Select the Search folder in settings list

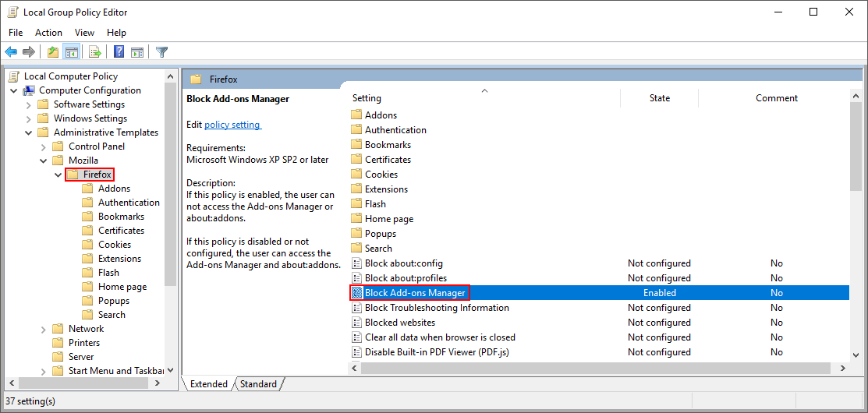pos(378,249)
